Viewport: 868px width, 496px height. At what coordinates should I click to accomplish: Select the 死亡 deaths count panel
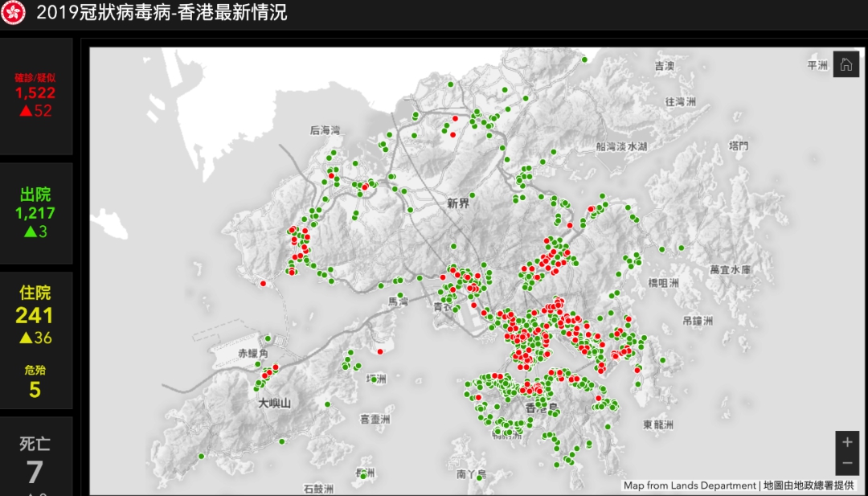click(x=35, y=460)
